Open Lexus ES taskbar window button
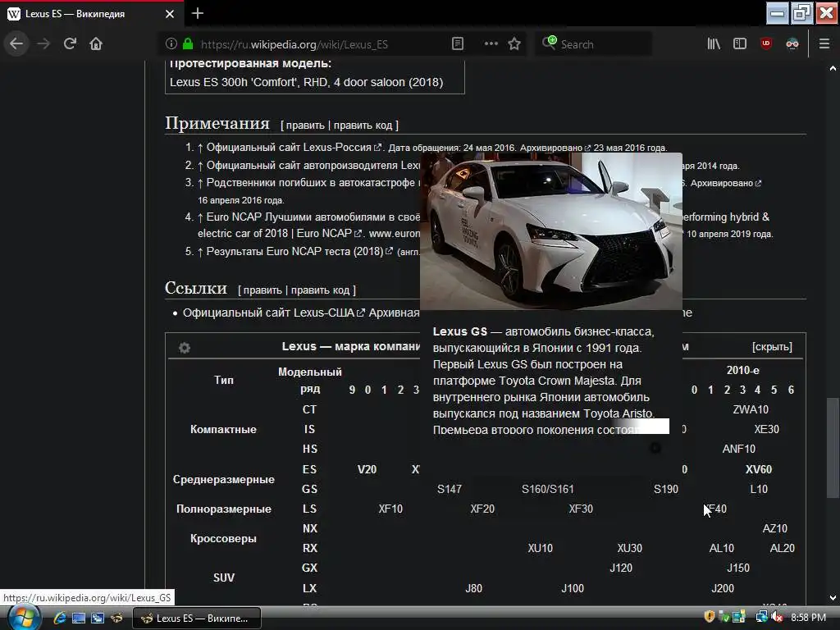 point(197,619)
